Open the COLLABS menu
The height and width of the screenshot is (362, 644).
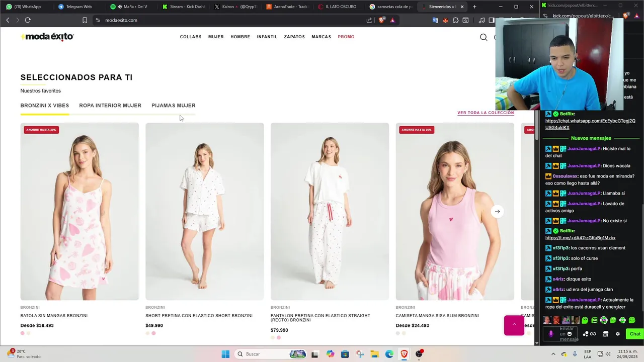(191, 37)
